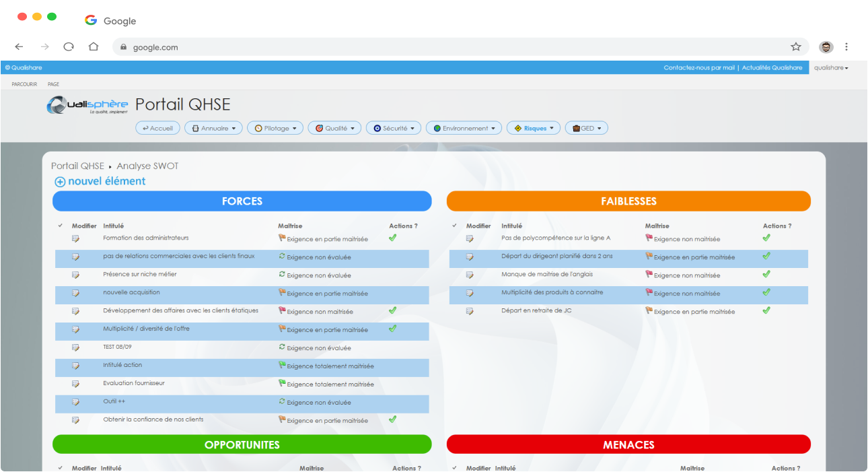
Task: Click the browser home icon
Action: click(x=94, y=47)
